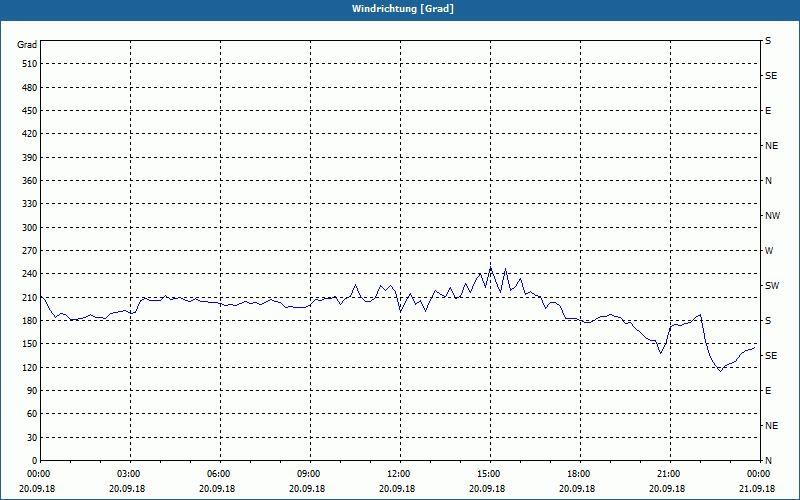Select the 90 degree axis label
The image size is (800, 500).
(x=32, y=391)
